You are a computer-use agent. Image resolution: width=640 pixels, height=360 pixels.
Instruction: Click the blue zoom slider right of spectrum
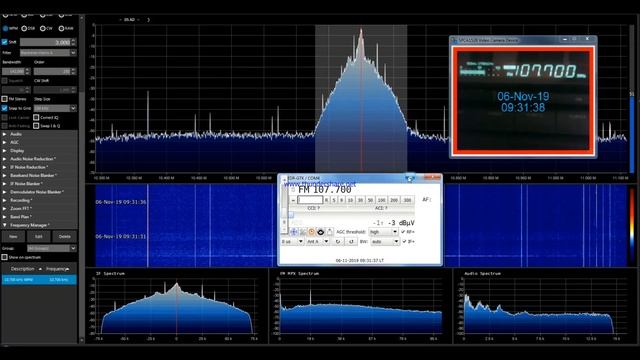tap(632, 98)
